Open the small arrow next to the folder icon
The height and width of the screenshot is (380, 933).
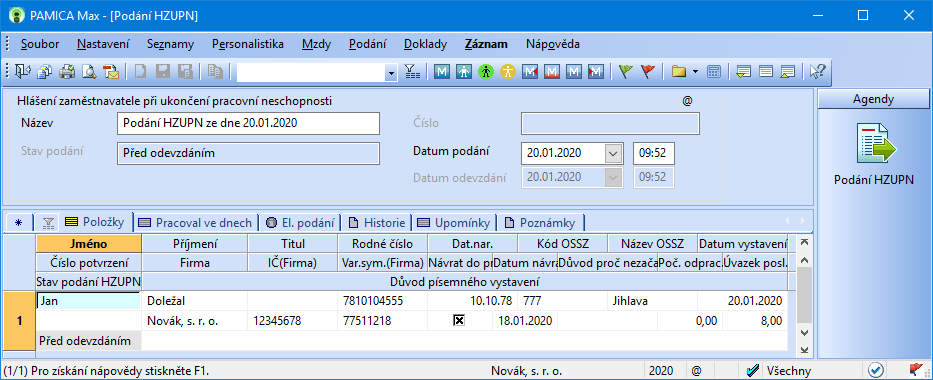coord(695,72)
